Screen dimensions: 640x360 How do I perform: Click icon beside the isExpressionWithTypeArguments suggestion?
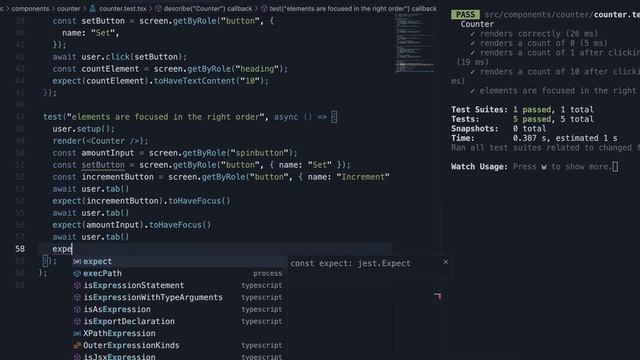tap(77, 298)
